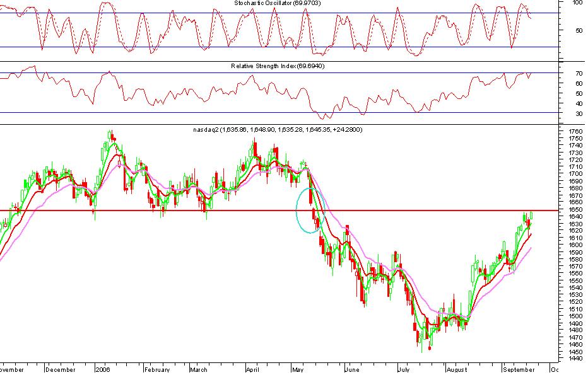Select the September label on time axis
The image size is (588, 375).
click(519, 370)
